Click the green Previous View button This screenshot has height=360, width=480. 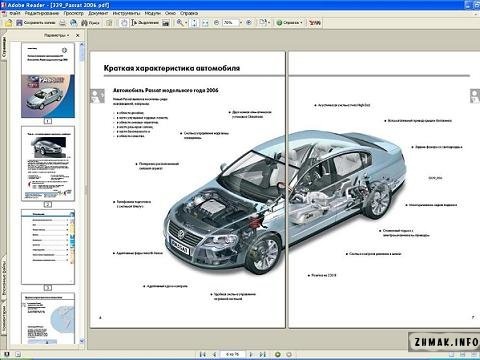(x=277, y=354)
